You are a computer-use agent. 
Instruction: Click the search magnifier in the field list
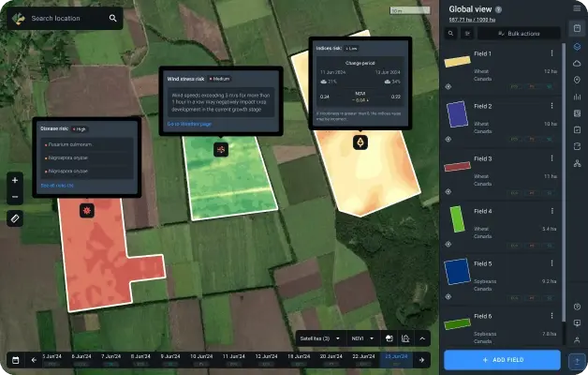[x=450, y=33]
